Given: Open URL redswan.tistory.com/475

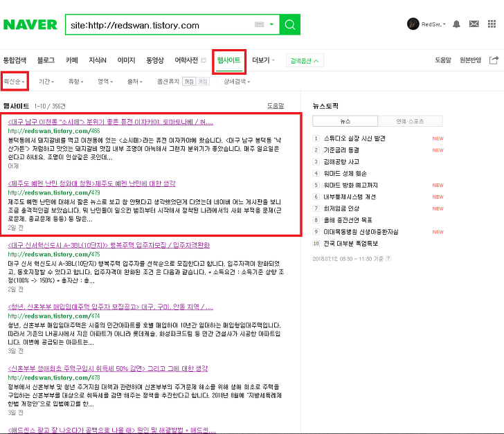Looking at the screenshot, I should point(54,254).
